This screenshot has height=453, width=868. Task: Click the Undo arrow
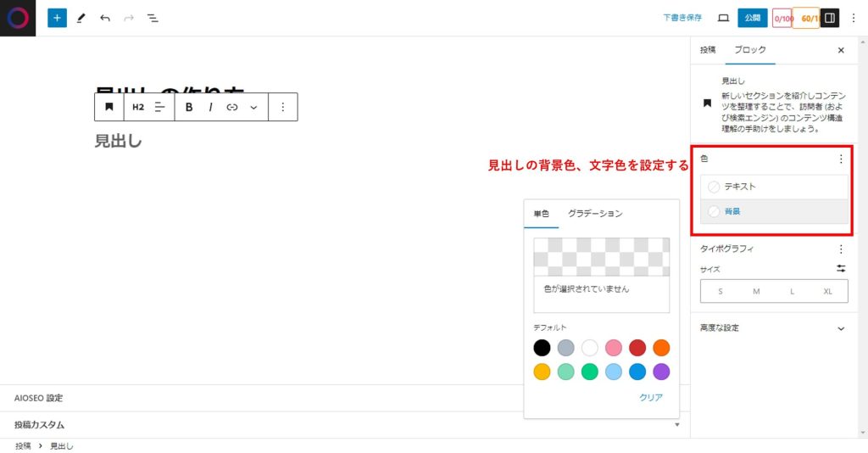pyautogui.click(x=105, y=18)
